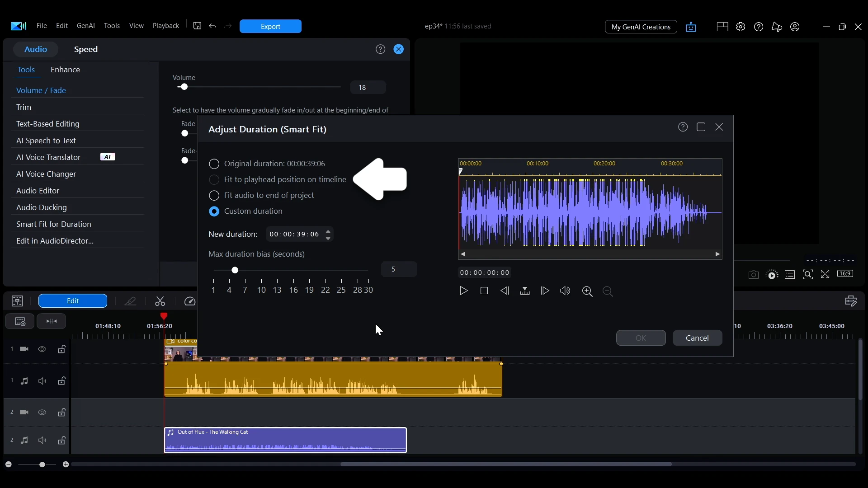Switch to the Speed tab
Screen dimensions: 868x488
86,49
